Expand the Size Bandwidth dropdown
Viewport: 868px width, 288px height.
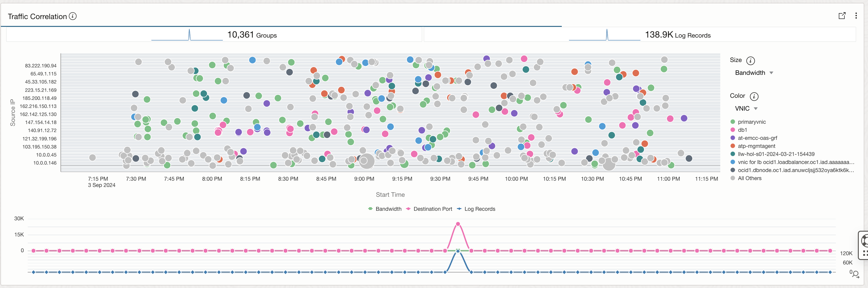coord(754,73)
